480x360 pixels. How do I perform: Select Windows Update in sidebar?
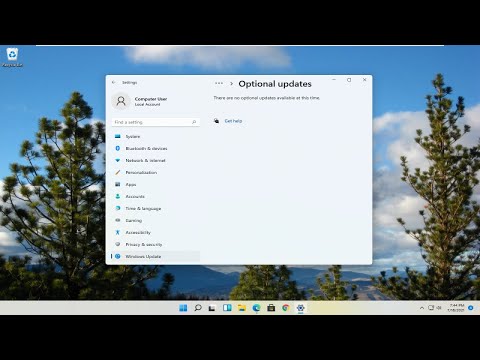tap(156, 256)
